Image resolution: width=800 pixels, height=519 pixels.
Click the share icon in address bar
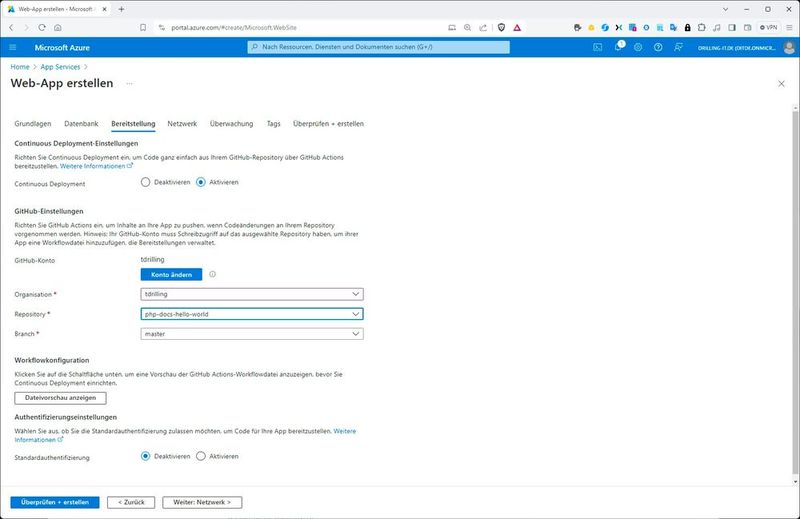pos(483,28)
